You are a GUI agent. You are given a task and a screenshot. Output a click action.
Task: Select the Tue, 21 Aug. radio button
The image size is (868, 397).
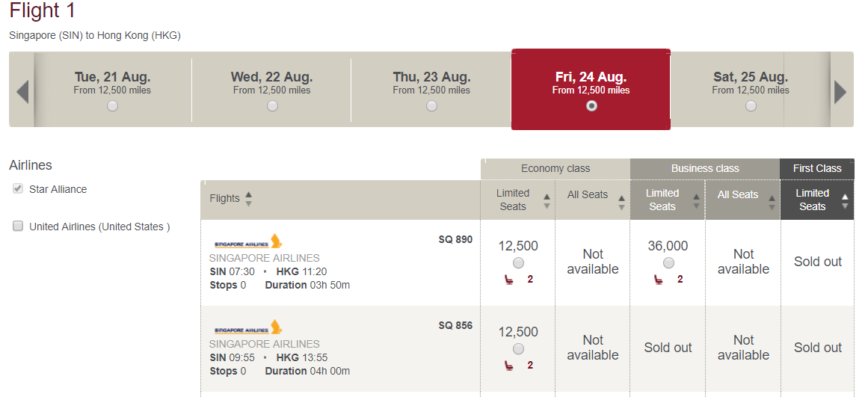[112, 105]
